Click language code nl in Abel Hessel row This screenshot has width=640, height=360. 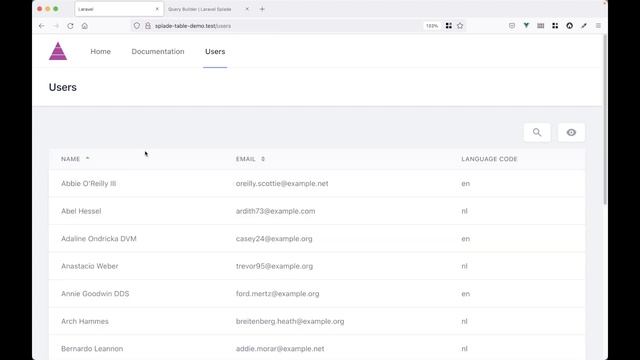click(464, 211)
